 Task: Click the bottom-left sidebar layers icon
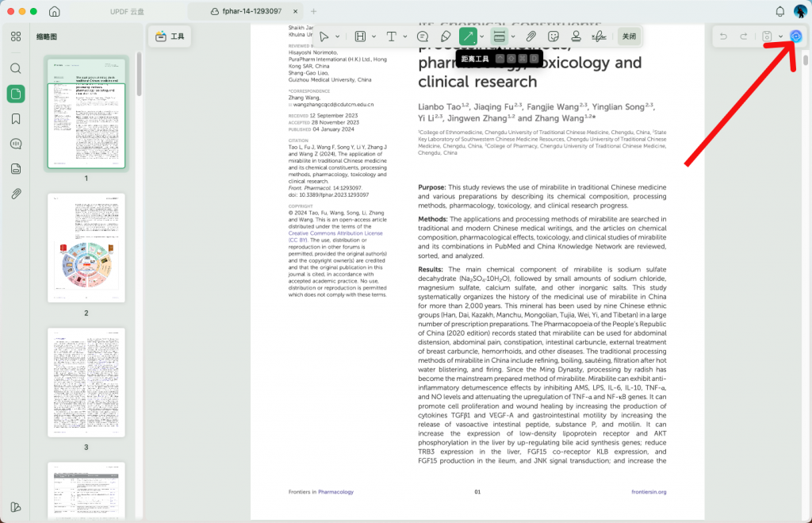(16, 507)
